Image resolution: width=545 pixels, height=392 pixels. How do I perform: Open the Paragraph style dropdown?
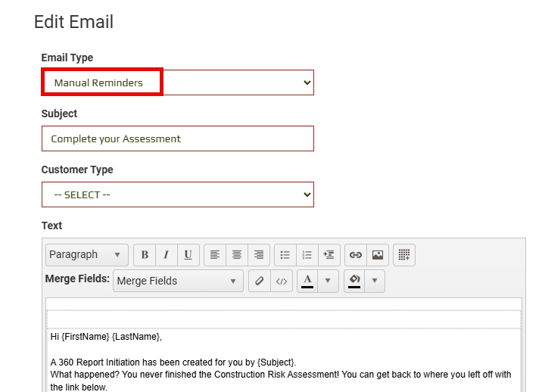click(x=86, y=255)
